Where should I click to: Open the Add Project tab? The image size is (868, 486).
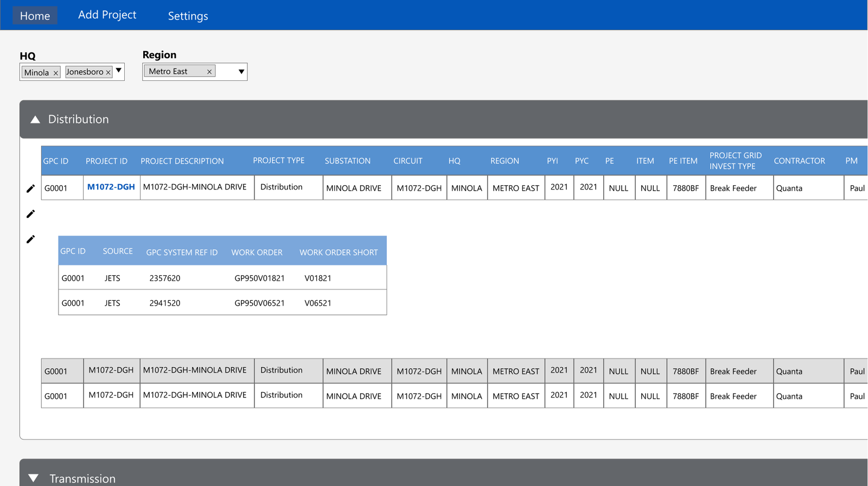(x=107, y=15)
